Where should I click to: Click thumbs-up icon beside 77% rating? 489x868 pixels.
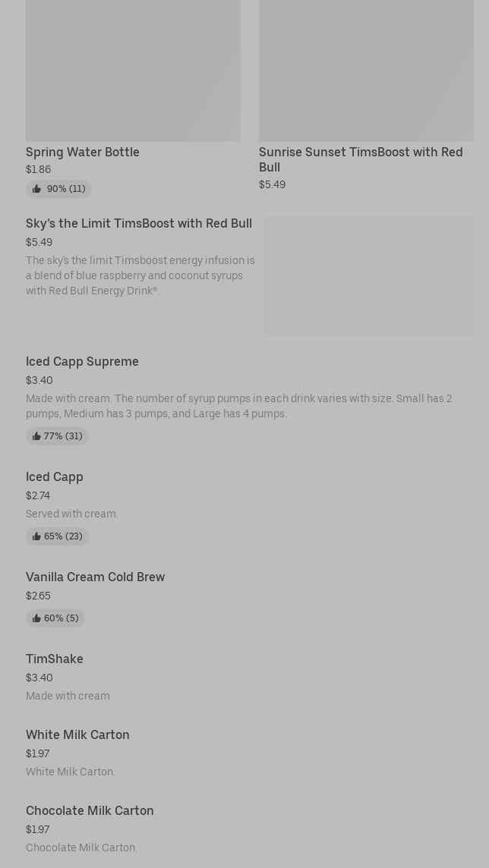tap(36, 436)
